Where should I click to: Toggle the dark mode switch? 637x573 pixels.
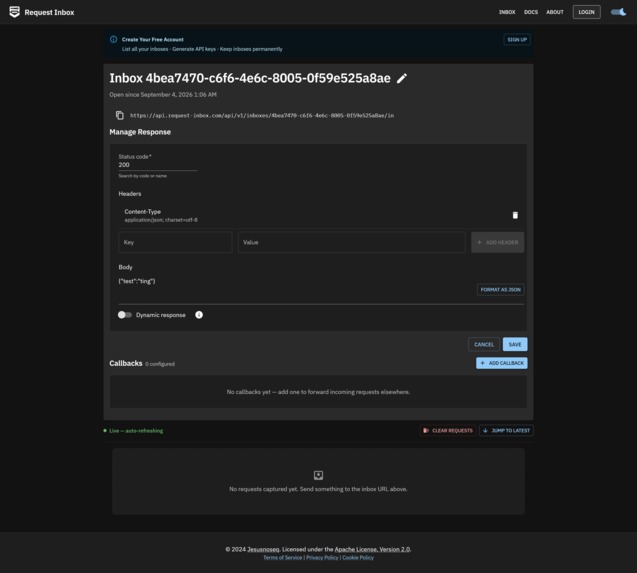pos(618,12)
